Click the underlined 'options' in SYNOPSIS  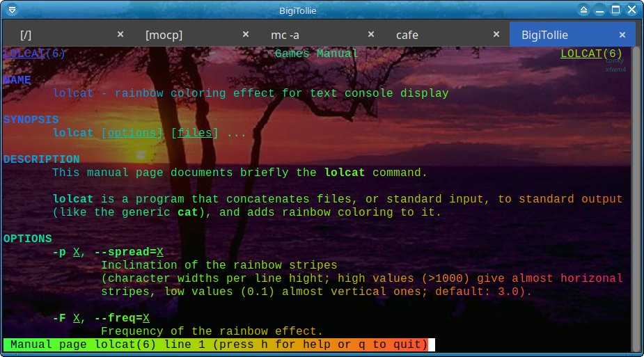pos(132,133)
